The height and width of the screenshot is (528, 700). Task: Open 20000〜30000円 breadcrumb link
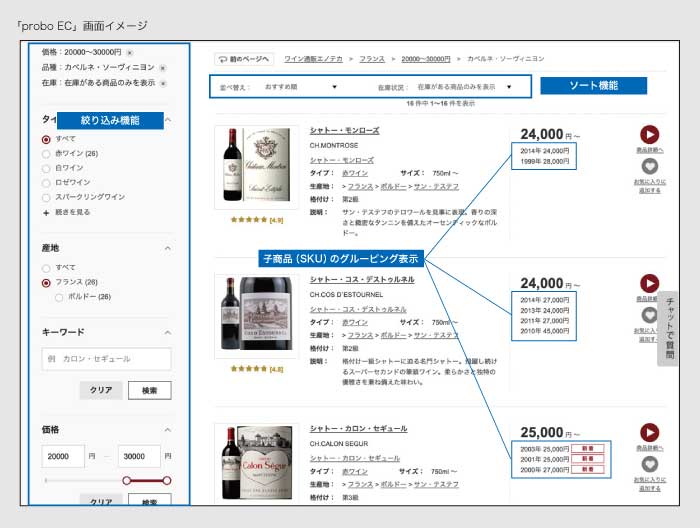pyautogui.click(x=426, y=59)
